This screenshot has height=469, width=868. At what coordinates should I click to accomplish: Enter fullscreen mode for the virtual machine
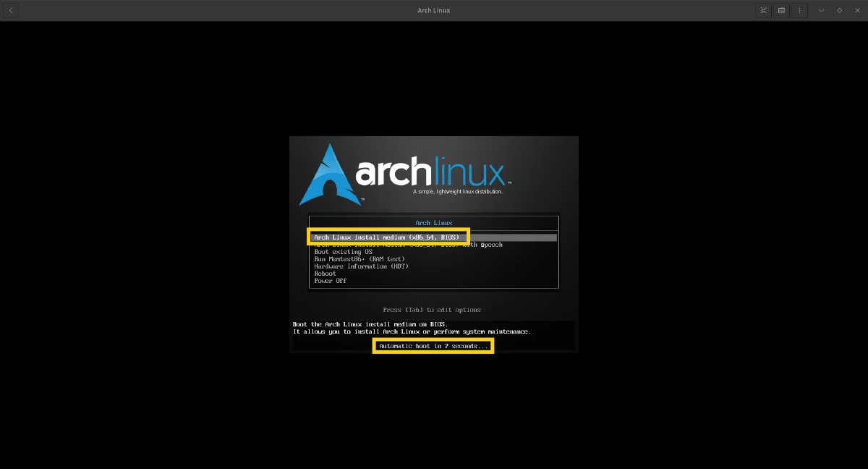tap(763, 10)
